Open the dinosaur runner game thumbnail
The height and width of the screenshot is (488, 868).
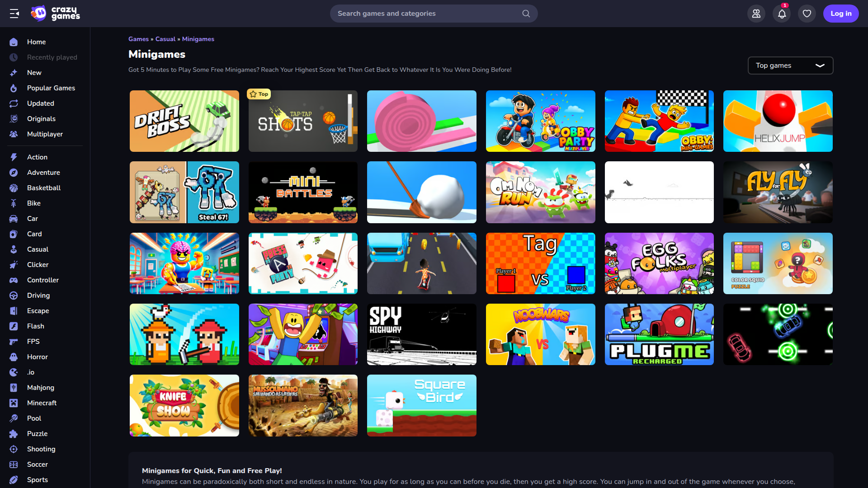(x=659, y=192)
